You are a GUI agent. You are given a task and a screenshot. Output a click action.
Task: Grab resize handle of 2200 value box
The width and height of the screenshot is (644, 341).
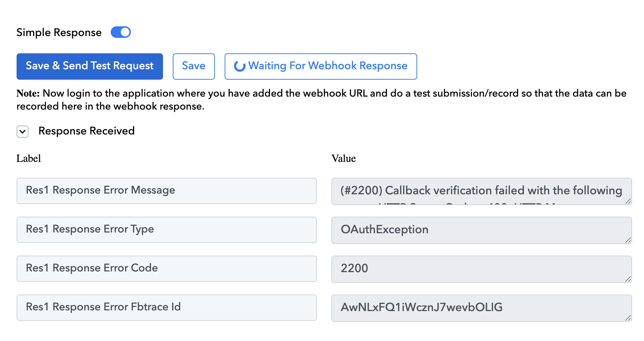coord(628,279)
